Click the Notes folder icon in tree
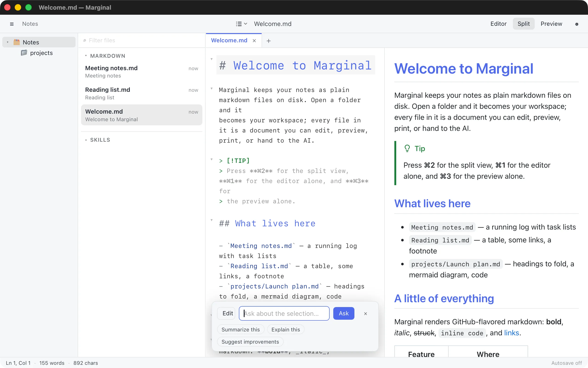Screen dimensions: 588x368 17,42
